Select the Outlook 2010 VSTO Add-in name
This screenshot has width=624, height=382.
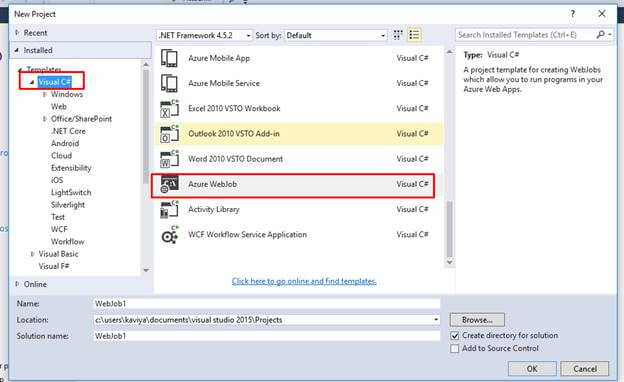click(234, 134)
